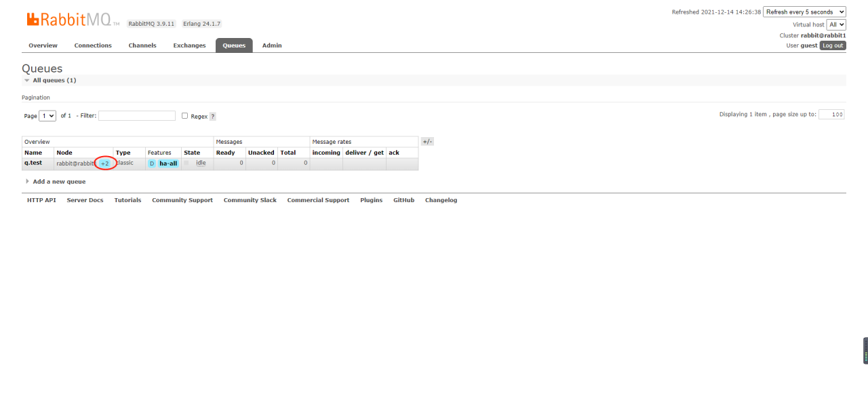The height and width of the screenshot is (403, 868).
Task: Open the Admin tab
Action: [272, 45]
